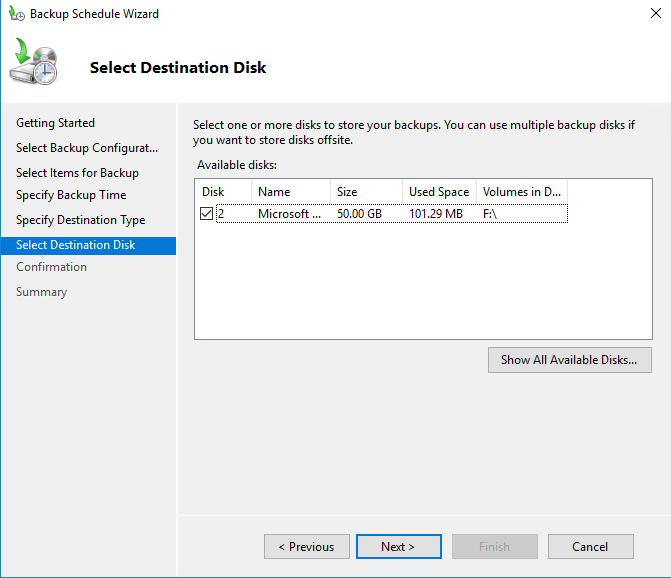Click the '50.00 GB' size value
Screen dimensions: 671x578
359,213
